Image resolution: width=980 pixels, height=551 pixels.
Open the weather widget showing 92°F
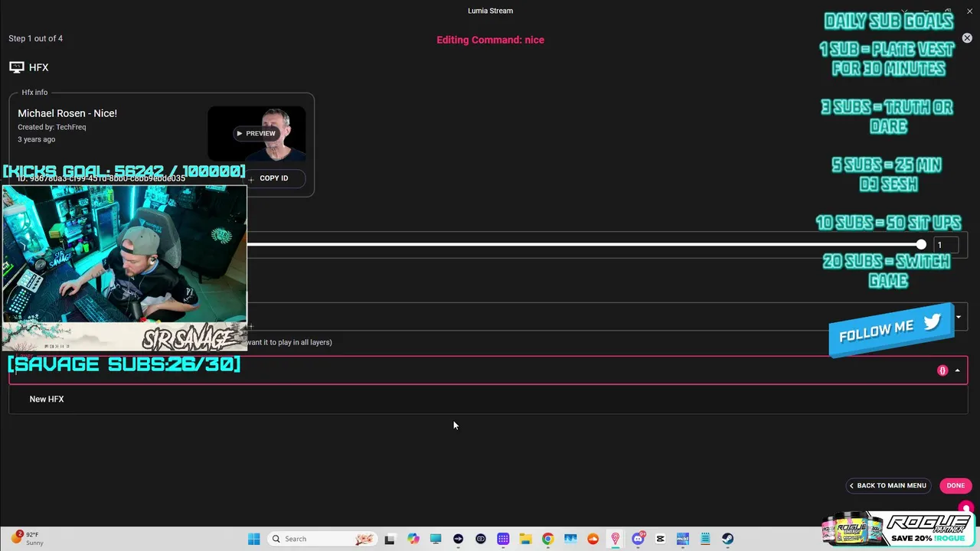(x=27, y=539)
